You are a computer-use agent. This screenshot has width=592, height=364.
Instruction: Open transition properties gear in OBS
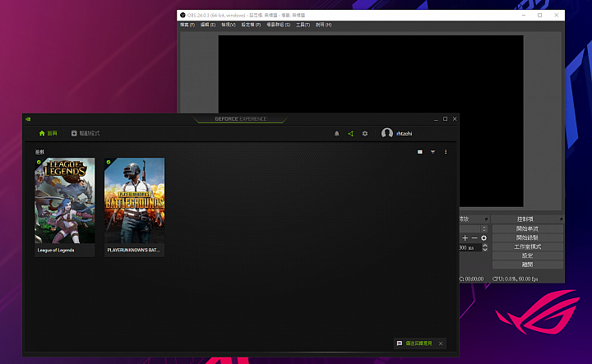(483, 238)
